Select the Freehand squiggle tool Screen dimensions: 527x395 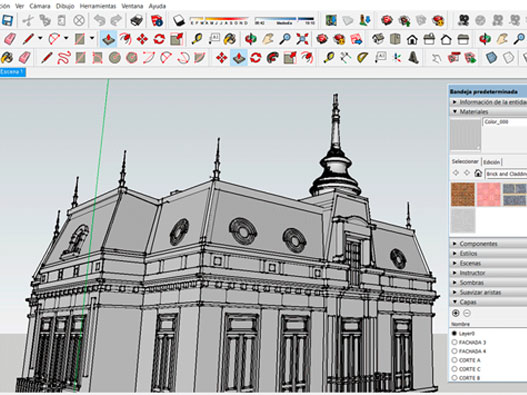[64, 58]
